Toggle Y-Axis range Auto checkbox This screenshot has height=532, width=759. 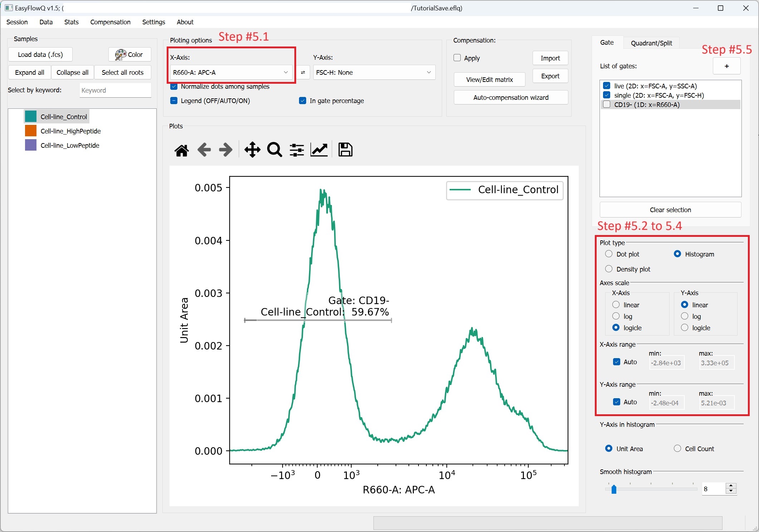(617, 402)
